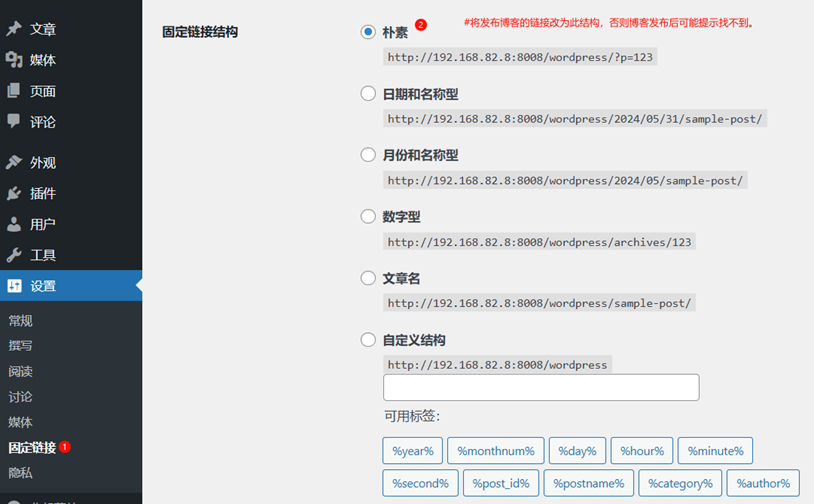Insert the %year% tag
This screenshot has width=814, height=504.
click(413, 451)
